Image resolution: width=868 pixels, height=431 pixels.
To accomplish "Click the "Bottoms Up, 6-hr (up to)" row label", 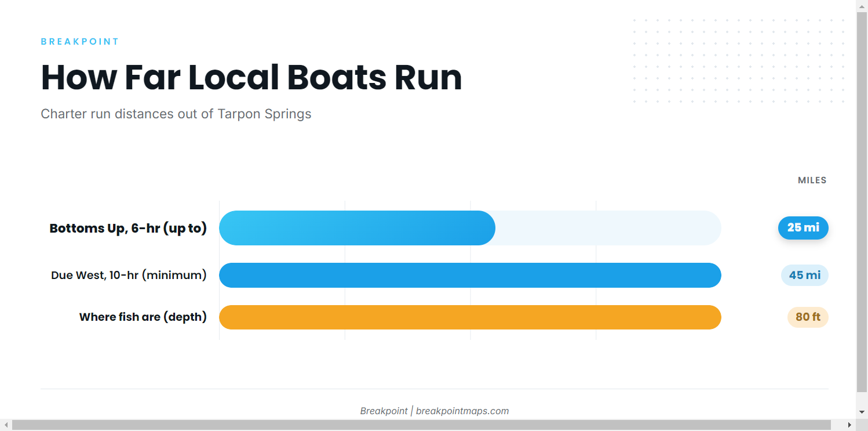I will (128, 228).
